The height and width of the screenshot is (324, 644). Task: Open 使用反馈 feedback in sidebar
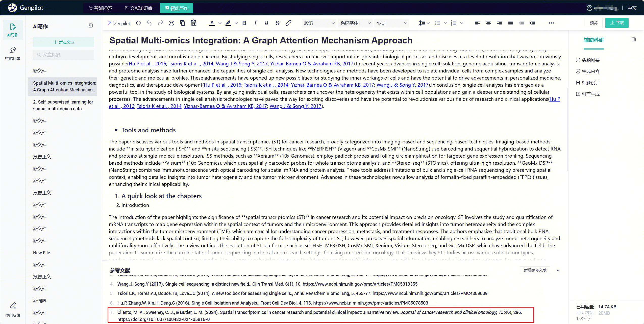[x=13, y=310]
